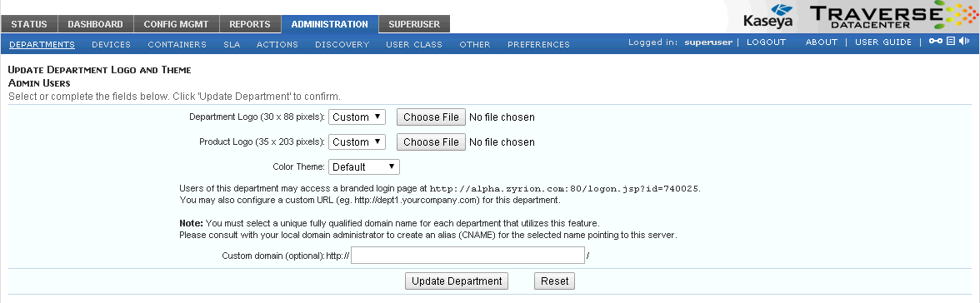Click the Reset button
Image resolution: width=980 pixels, height=303 pixels.
tap(554, 281)
